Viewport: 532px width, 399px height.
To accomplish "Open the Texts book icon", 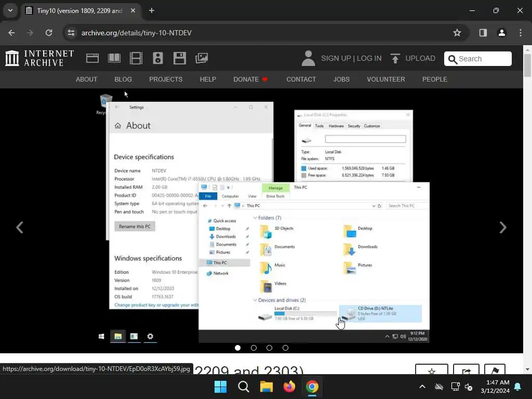I will (x=114, y=58).
